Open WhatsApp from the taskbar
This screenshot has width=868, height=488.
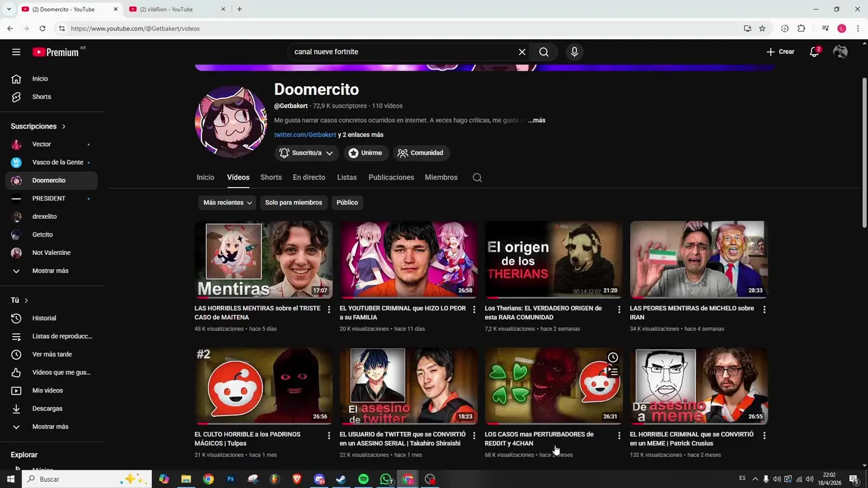[386, 479]
